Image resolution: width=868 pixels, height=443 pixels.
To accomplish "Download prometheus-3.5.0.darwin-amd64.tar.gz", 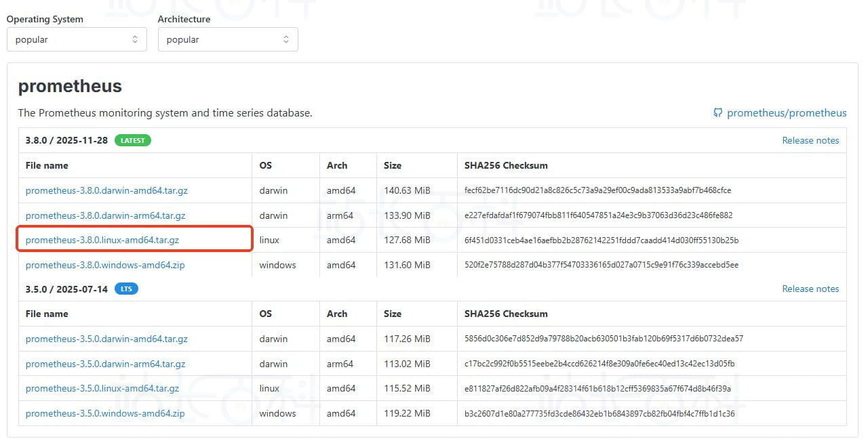I will point(106,339).
